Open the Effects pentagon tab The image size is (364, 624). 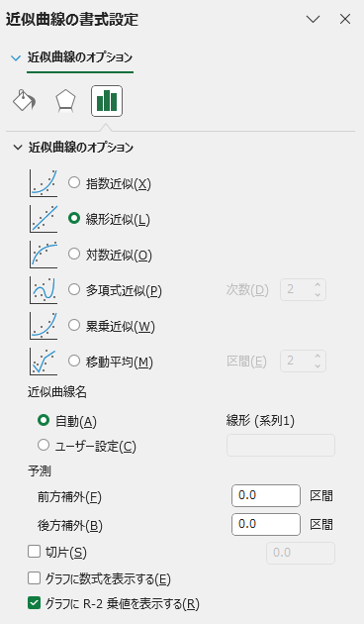tap(65, 101)
